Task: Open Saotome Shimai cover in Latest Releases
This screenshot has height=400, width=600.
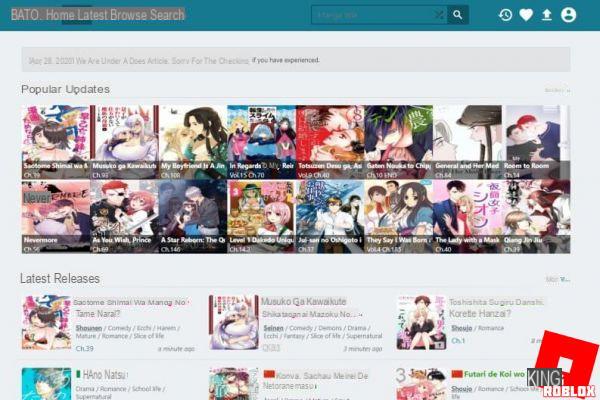Action: tap(46, 322)
